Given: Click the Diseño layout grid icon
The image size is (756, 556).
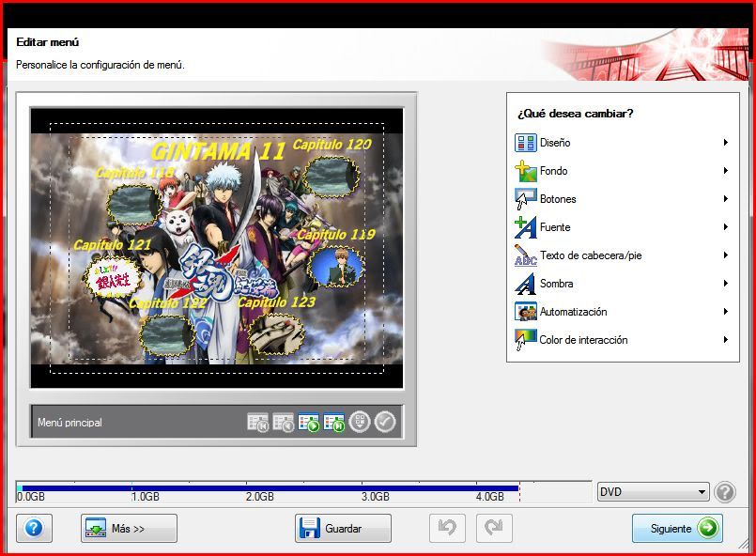Looking at the screenshot, I should pos(526,143).
